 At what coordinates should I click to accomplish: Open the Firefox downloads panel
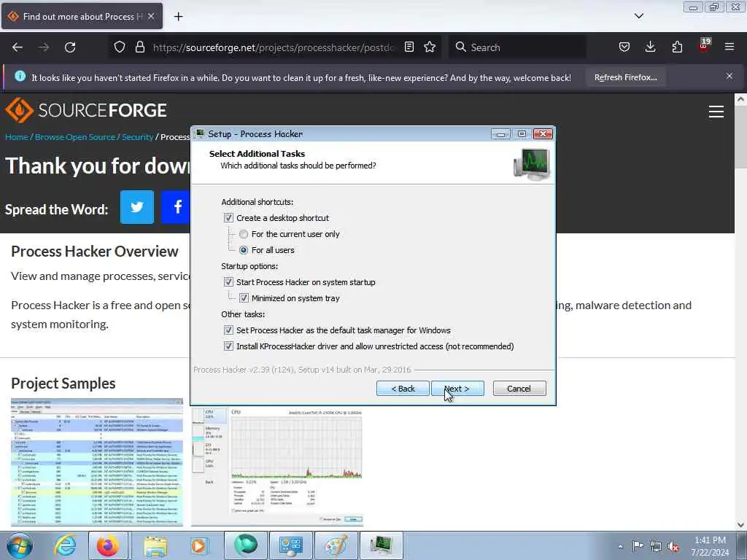click(650, 47)
